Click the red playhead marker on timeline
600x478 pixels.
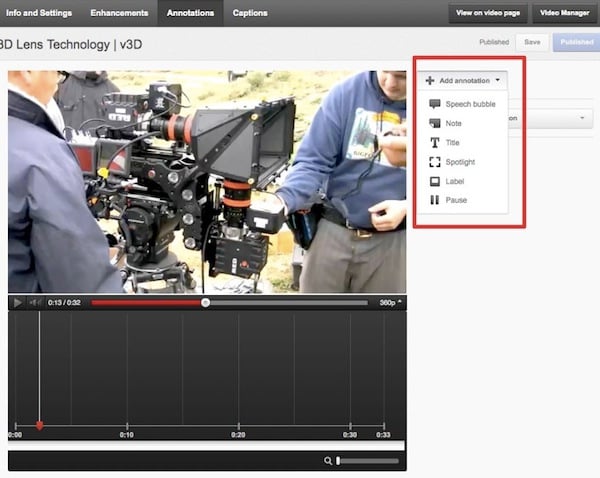[x=39, y=425]
